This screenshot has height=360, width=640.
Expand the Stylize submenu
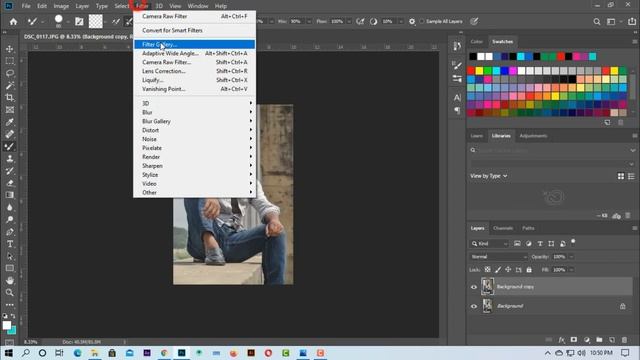click(195, 175)
